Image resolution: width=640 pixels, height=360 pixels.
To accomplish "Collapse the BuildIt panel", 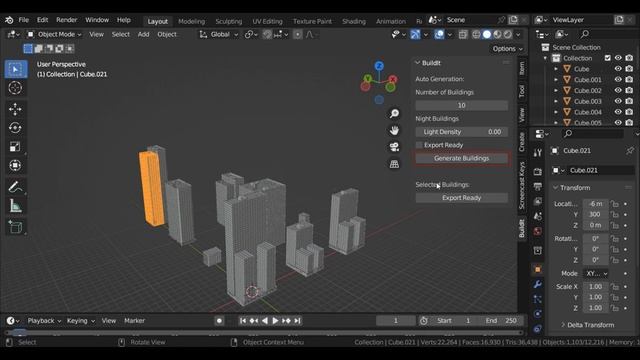I will 418,63.
